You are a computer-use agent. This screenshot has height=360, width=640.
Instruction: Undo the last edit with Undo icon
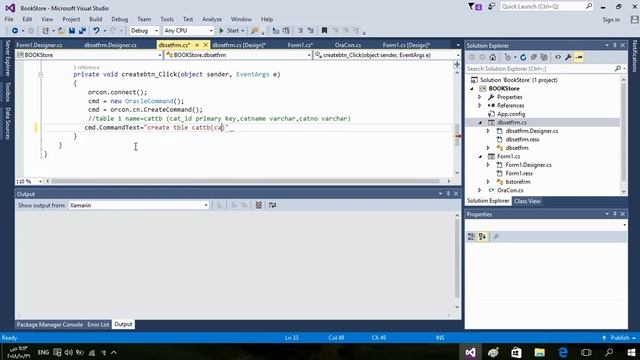[96, 31]
